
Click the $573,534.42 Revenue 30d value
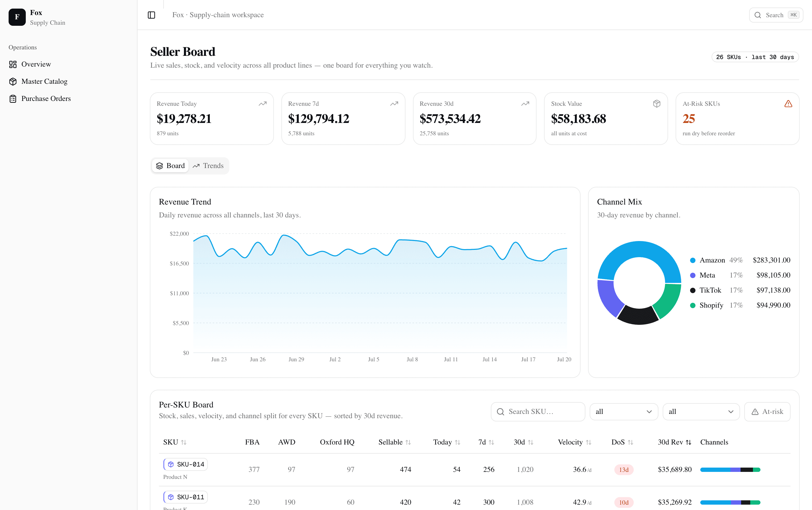450,119
